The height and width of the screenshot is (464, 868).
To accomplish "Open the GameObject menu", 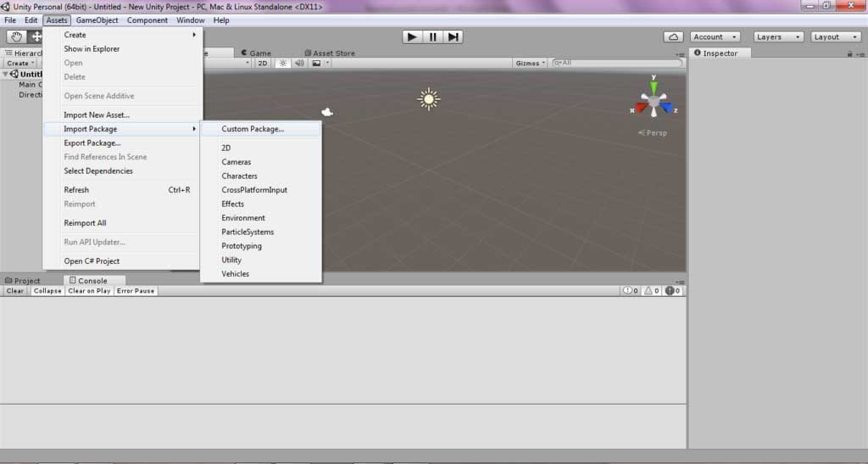I will (x=97, y=20).
